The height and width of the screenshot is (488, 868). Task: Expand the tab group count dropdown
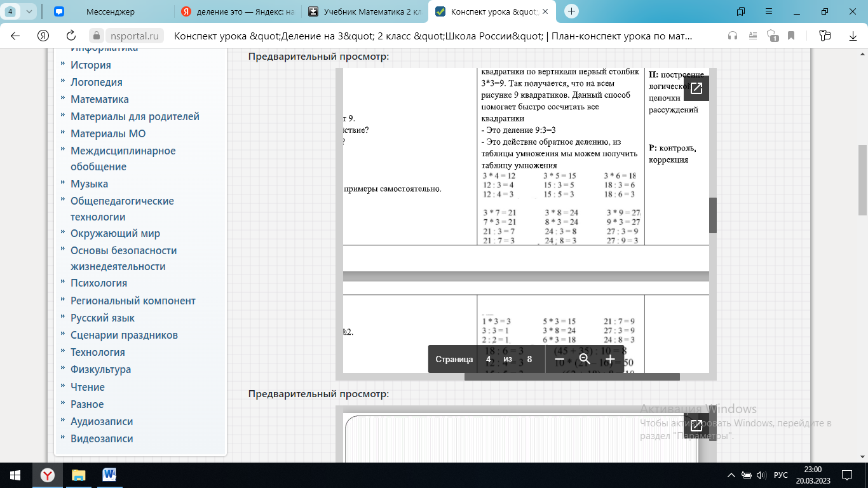pyautogui.click(x=29, y=11)
